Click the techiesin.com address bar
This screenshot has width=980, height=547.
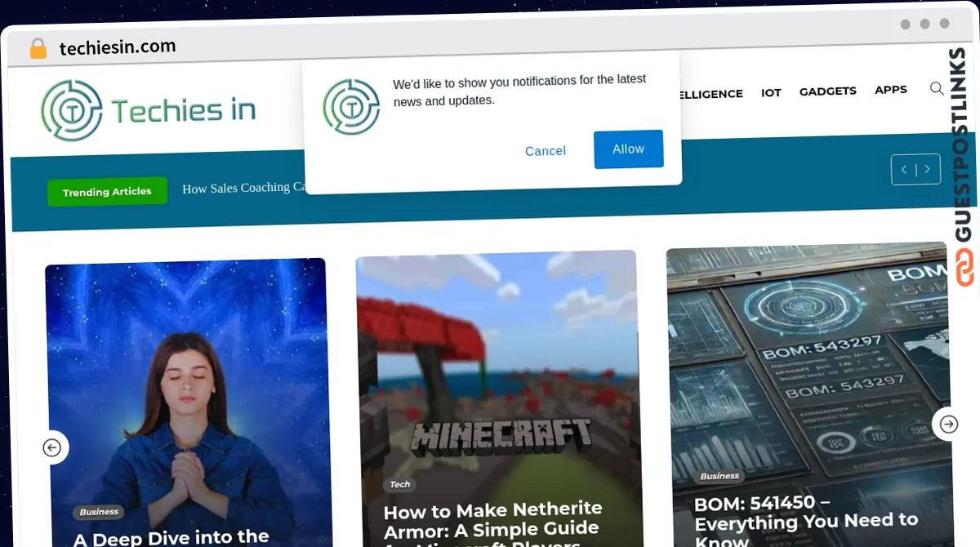point(118,47)
